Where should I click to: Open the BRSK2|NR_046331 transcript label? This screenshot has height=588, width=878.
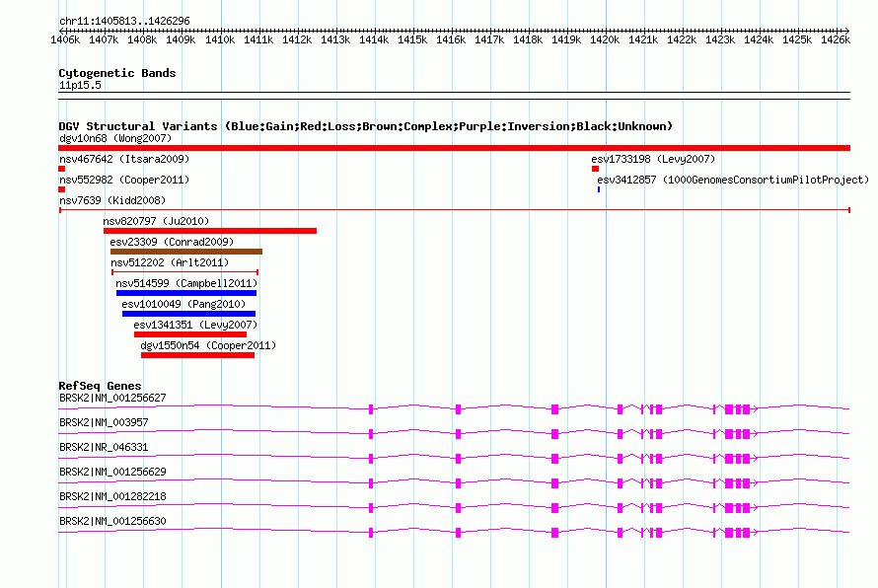pos(104,448)
